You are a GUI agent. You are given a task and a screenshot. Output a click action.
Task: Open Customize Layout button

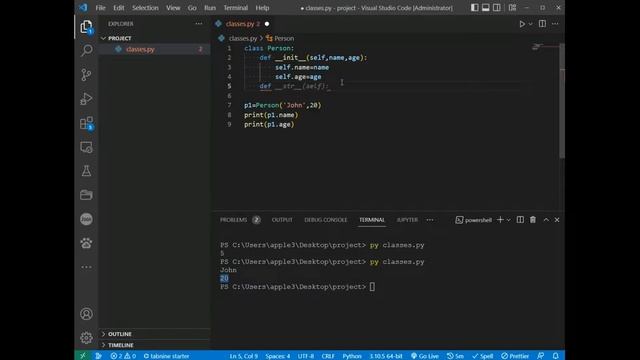click(512, 8)
